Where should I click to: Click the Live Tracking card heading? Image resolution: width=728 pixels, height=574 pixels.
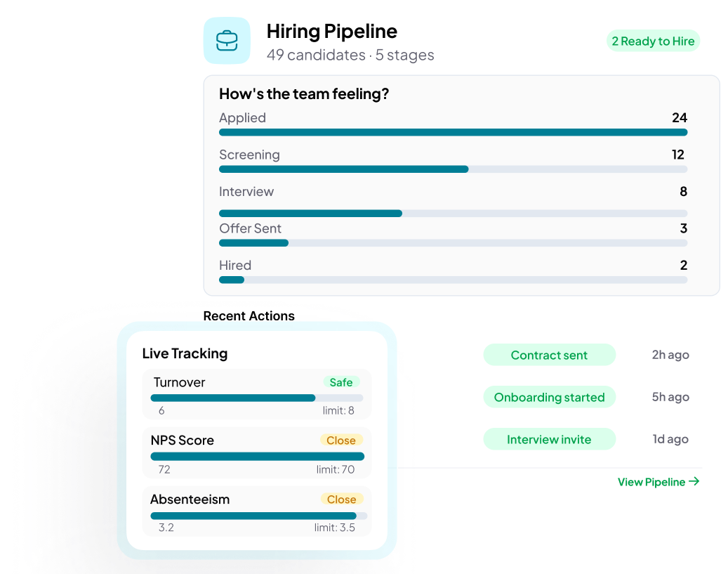[x=185, y=353]
